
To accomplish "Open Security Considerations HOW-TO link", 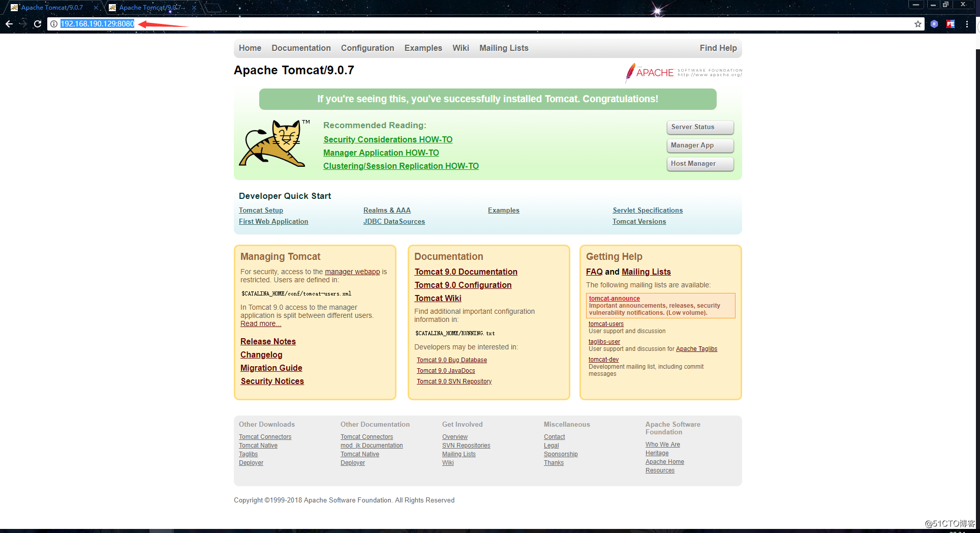I will pyautogui.click(x=388, y=139).
